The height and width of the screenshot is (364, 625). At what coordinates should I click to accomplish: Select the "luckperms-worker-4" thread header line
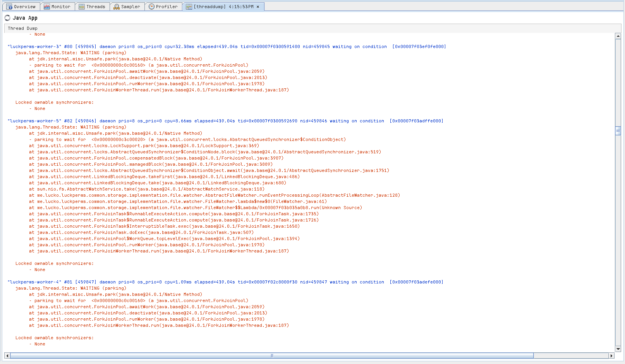pos(225,282)
